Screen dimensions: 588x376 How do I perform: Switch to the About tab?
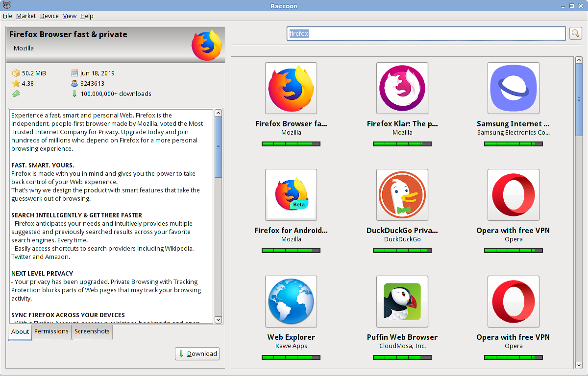coord(20,332)
